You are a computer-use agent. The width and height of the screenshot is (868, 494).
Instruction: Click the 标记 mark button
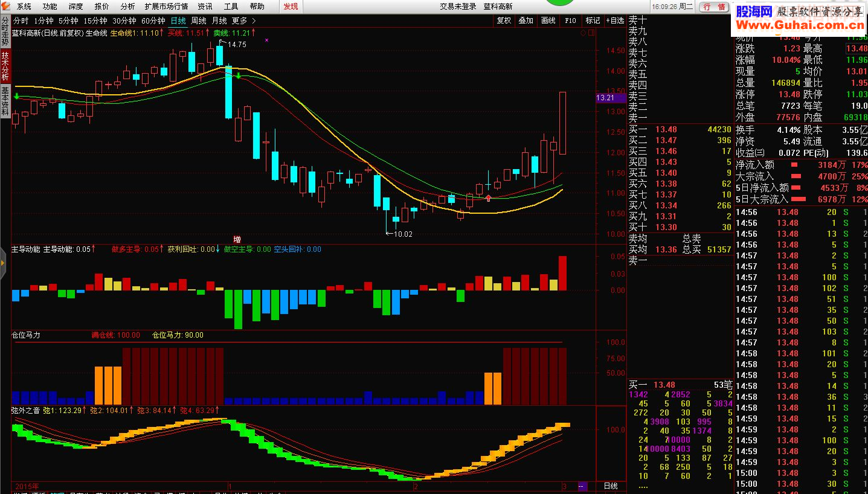coord(593,21)
